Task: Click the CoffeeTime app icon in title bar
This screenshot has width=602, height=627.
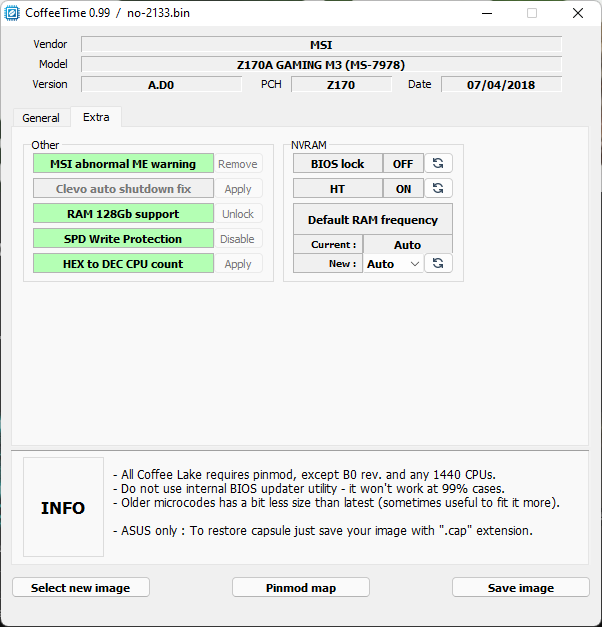Action: 12,13
